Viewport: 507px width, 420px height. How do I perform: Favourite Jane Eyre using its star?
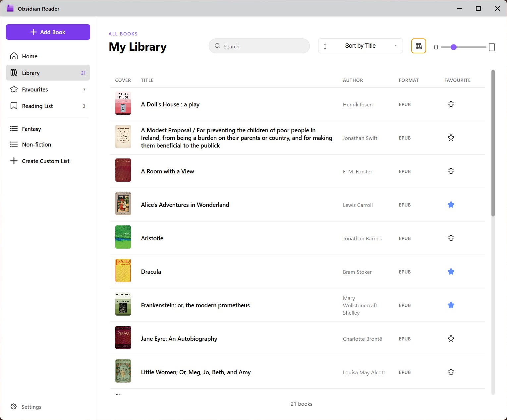coord(451,338)
